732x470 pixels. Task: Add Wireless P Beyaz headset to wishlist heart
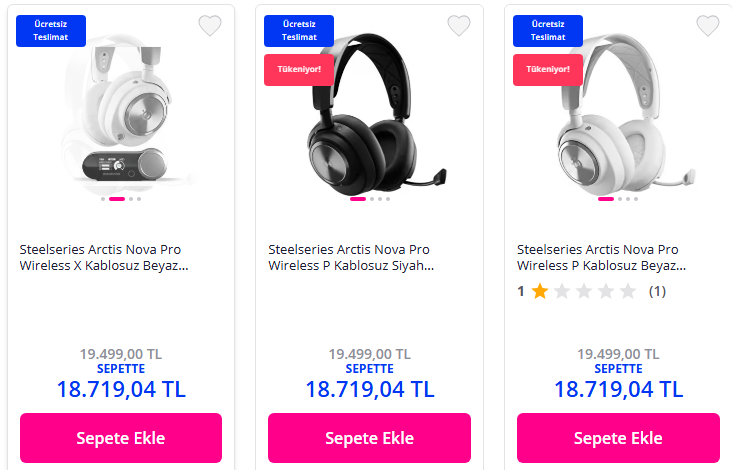point(707,26)
